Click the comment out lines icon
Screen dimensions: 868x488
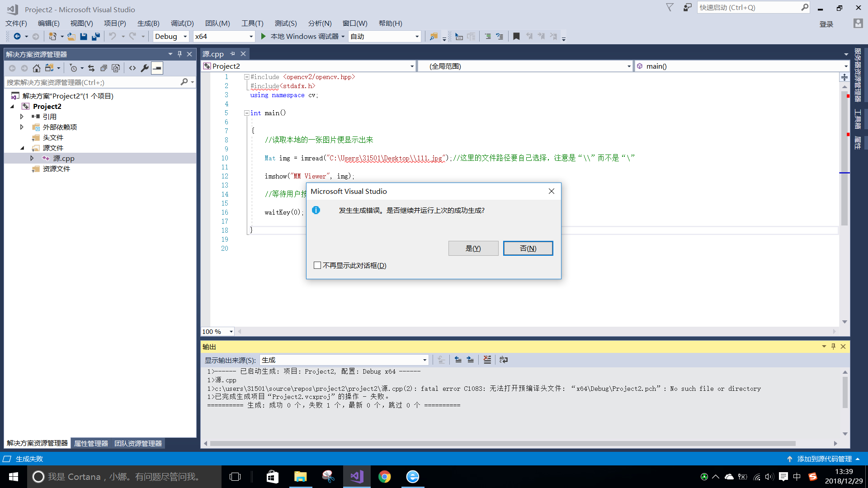[x=488, y=36]
